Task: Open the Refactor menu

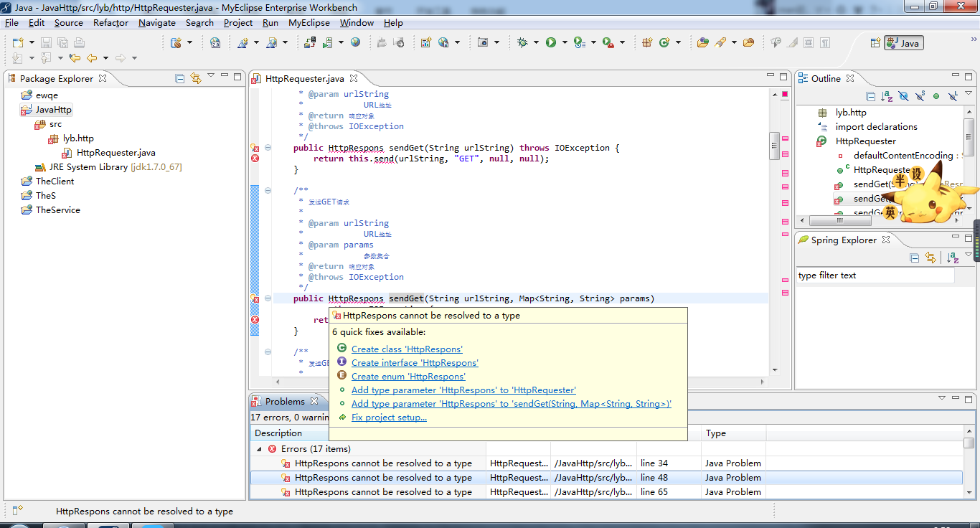Action: click(110, 22)
